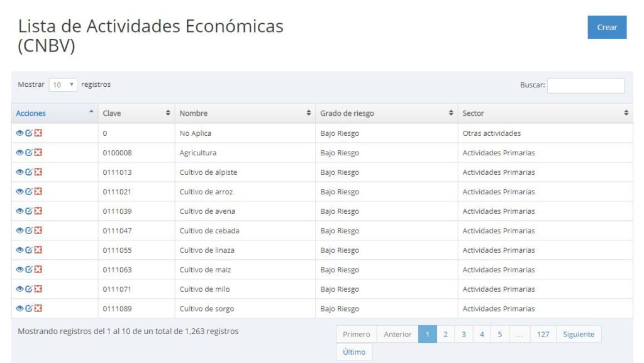The image size is (644, 363).
Task: Delete Cultivo de avena record
Action: pyautogui.click(x=38, y=211)
